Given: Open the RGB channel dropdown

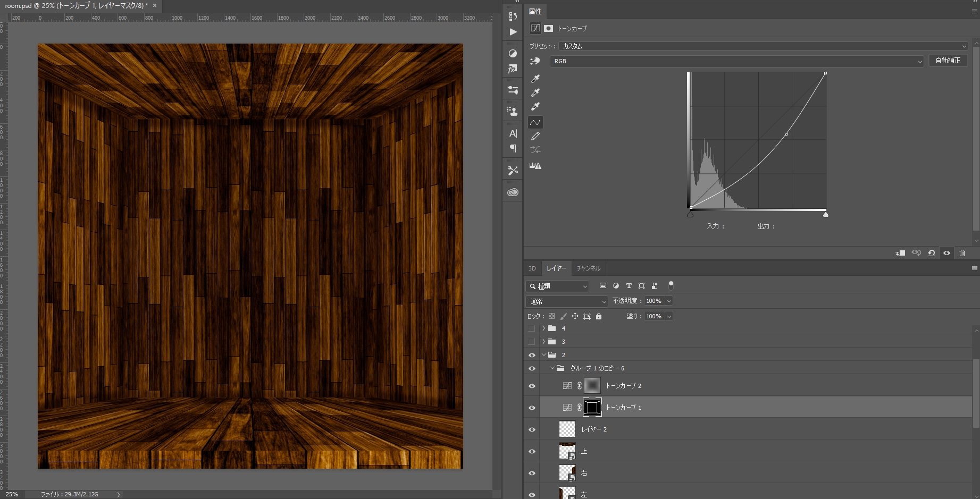Looking at the screenshot, I should point(736,61).
